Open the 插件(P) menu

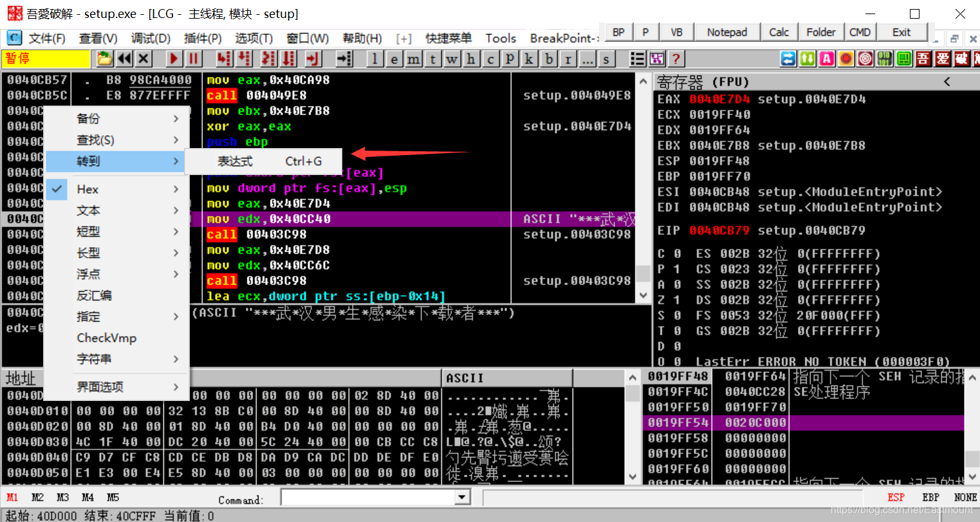[x=203, y=39]
